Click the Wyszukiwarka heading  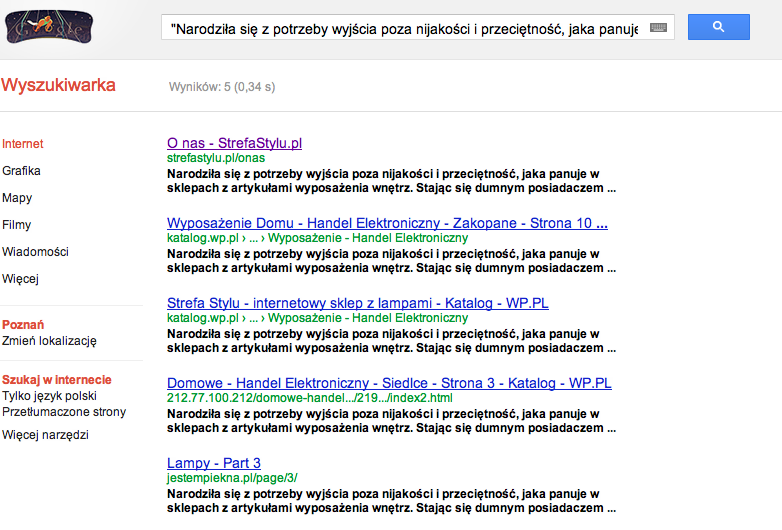(x=58, y=85)
